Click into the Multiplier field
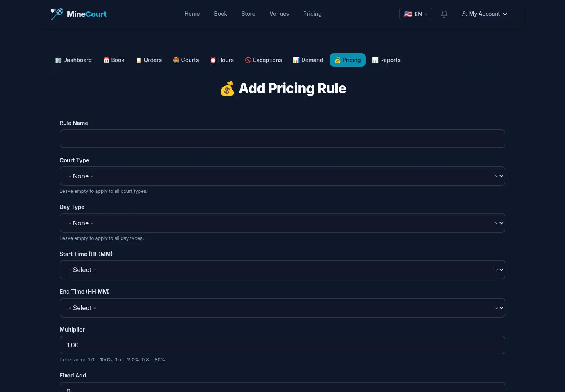 [282, 345]
